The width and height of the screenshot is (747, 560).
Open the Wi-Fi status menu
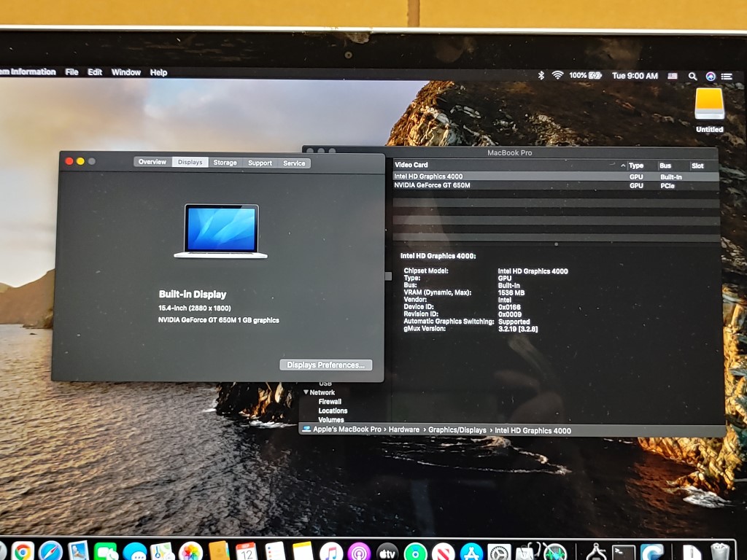[557, 75]
